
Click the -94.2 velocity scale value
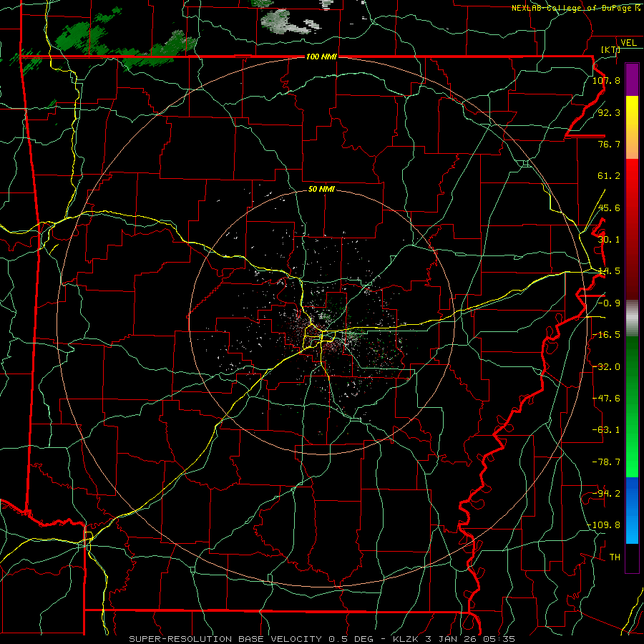(x=606, y=494)
